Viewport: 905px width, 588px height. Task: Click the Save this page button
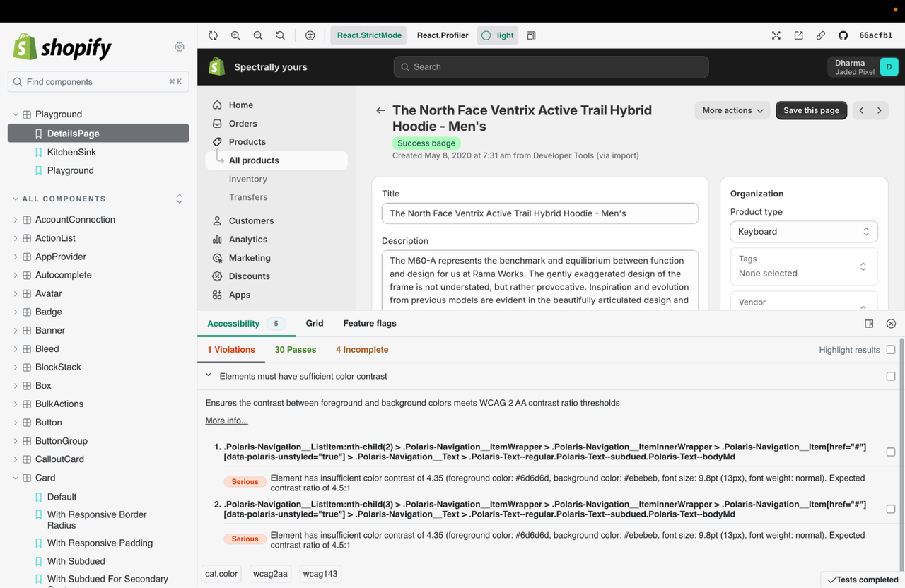(x=811, y=110)
